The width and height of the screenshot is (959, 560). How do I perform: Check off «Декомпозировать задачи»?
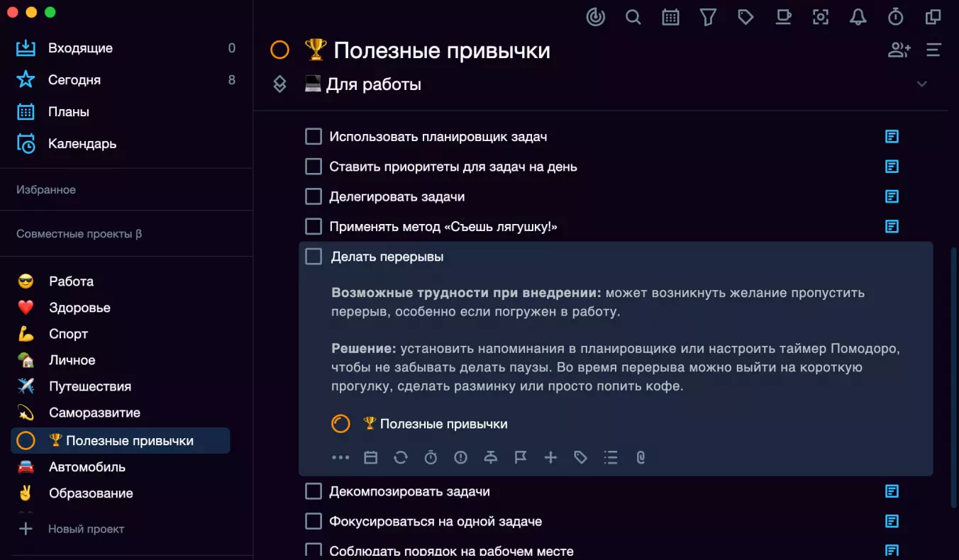(x=314, y=491)
